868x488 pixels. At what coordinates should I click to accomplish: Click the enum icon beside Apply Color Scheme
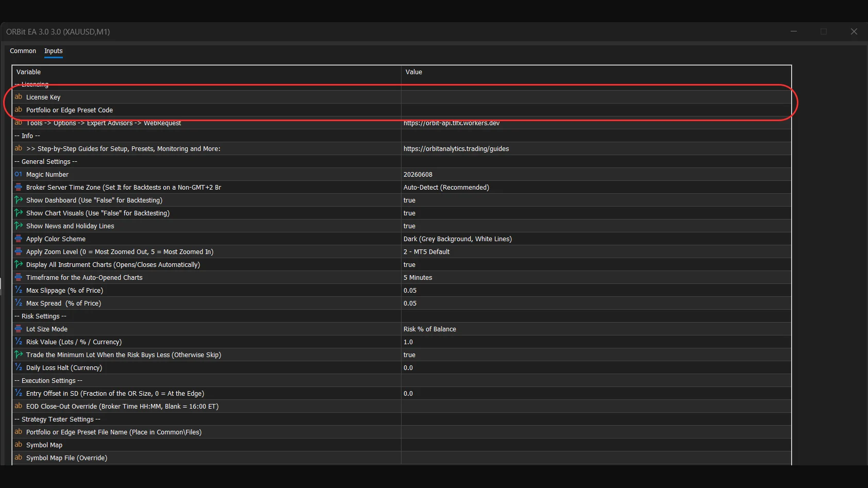click(19, 239)
